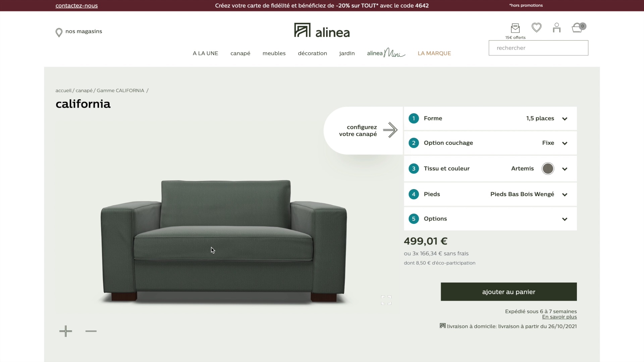Open the user account icon
644x362 pixels.
(x=557, y=27)
